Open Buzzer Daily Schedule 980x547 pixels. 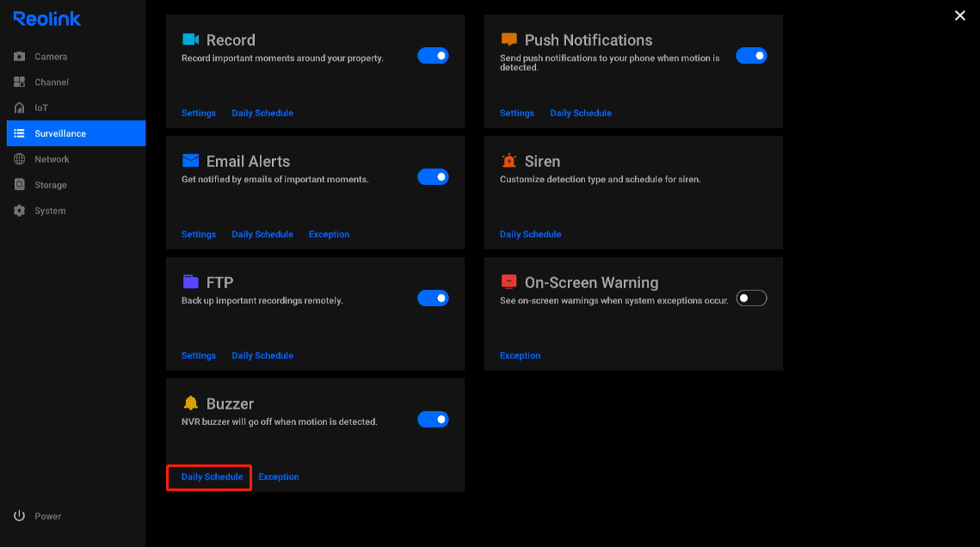(212, 476)
